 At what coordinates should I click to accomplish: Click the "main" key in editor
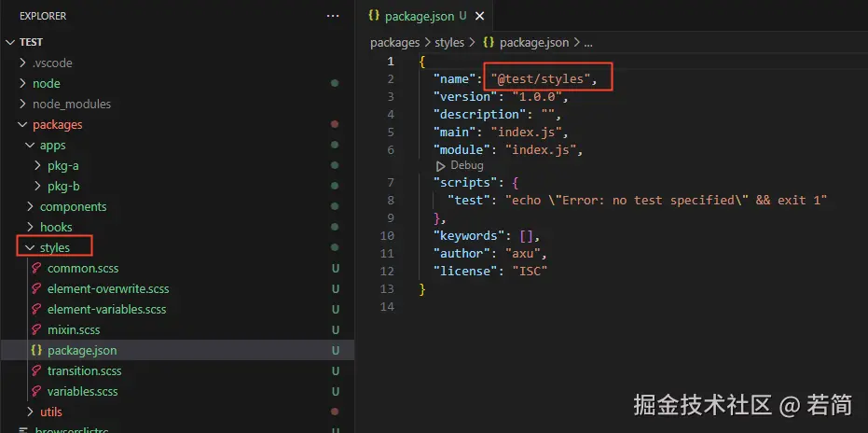click(454, 132)
